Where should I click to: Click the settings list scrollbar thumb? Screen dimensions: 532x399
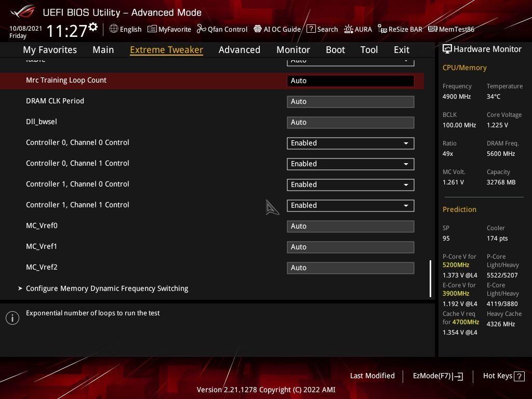point(430,278)
